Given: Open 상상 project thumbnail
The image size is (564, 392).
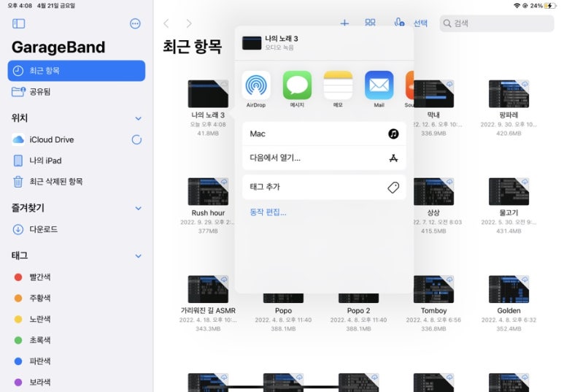Looking at the screenshot, I should pos(433,192).
